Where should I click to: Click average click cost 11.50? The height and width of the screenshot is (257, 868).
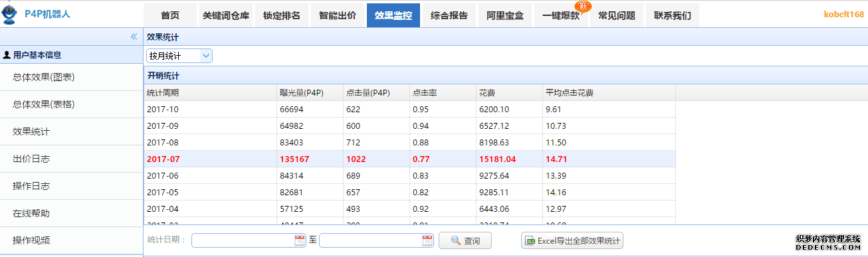556,143
